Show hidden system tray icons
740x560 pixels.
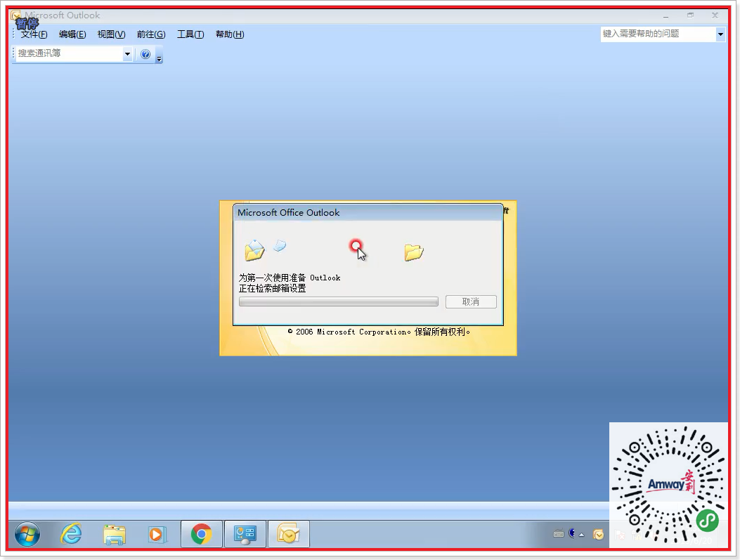tap(581, 535)
